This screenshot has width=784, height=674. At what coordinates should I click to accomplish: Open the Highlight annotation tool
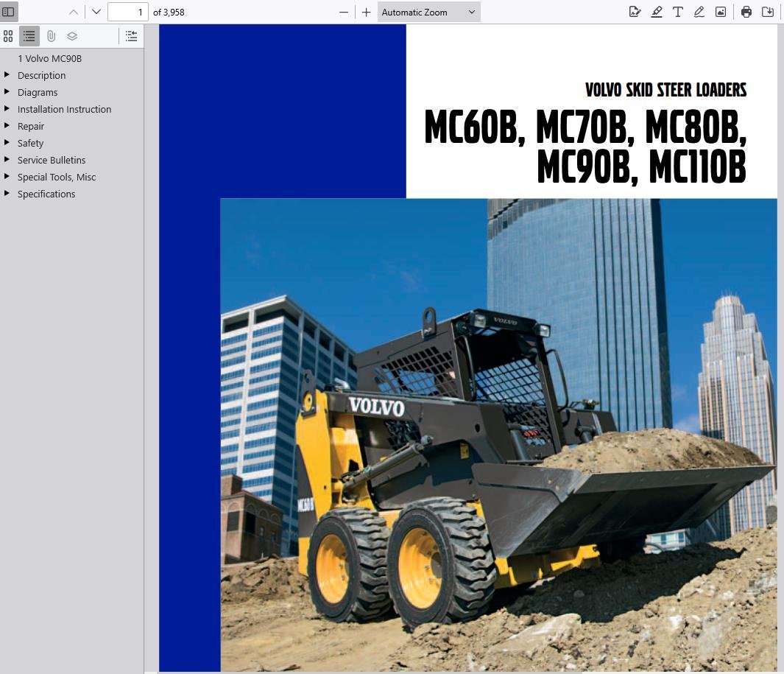click(657, 12)
